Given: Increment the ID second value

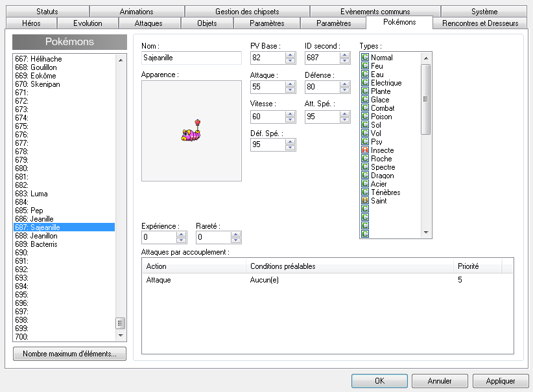Looking at the screenshot, I should [344, 55].
